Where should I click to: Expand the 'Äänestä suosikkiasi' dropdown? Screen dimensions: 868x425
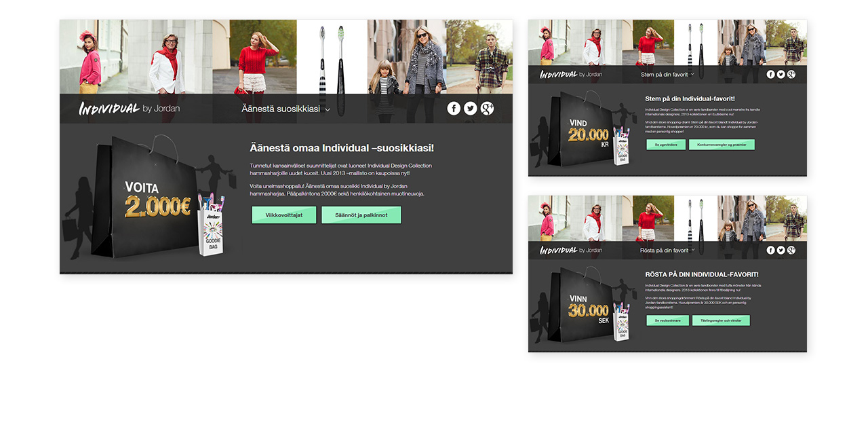pyautogui.click(x=286, y=109)
